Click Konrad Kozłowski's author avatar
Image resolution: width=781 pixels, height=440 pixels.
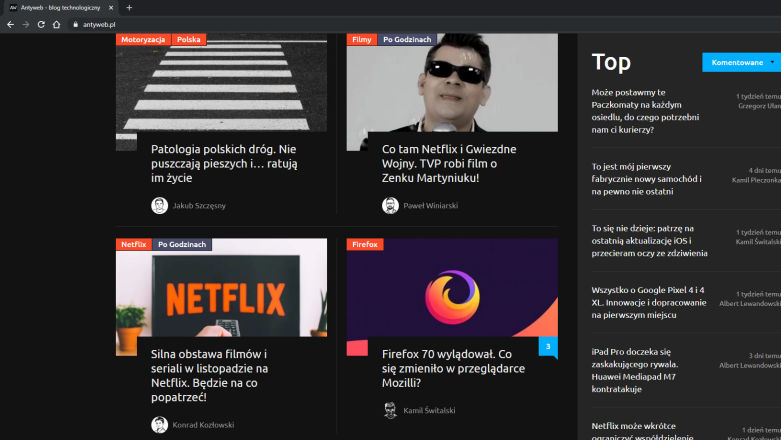pyautogui.click(x=159, y=425)
